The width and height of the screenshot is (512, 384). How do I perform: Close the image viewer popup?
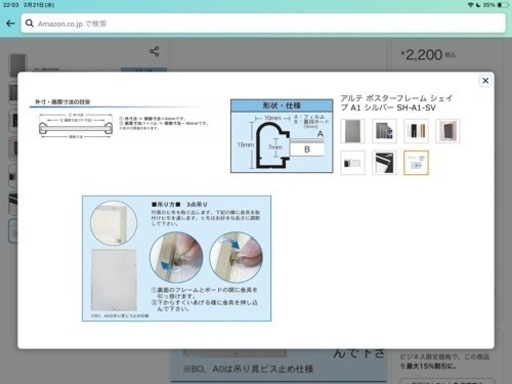485,80
